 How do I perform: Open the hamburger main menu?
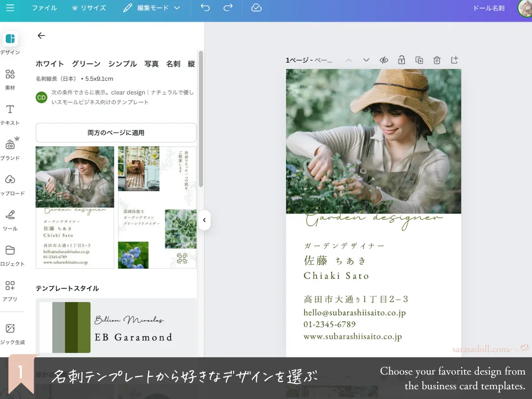point(10,8)
